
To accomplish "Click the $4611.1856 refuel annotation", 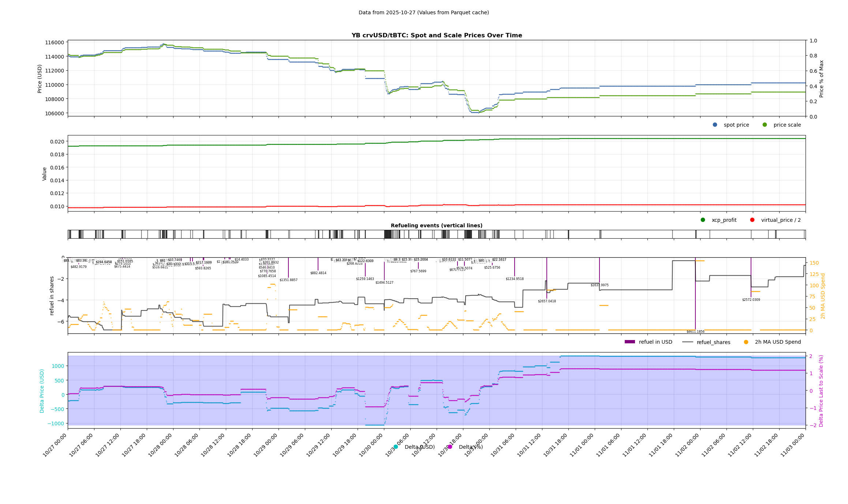I will pyautogui.click(x=695, y=332).
